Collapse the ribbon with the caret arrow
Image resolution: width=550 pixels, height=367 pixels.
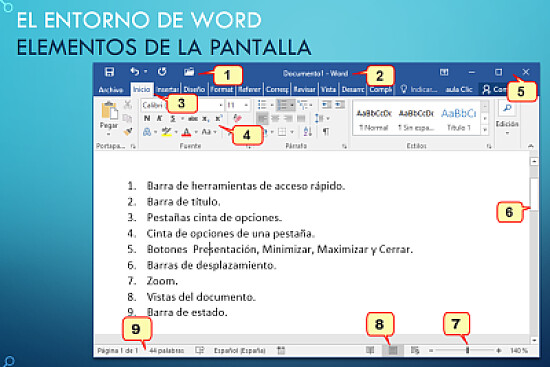click(x=531, y=146)
